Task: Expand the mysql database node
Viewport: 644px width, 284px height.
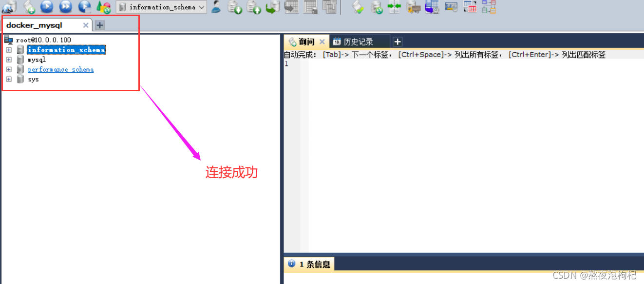Action: pyautogui.click(x=9, y=59)
